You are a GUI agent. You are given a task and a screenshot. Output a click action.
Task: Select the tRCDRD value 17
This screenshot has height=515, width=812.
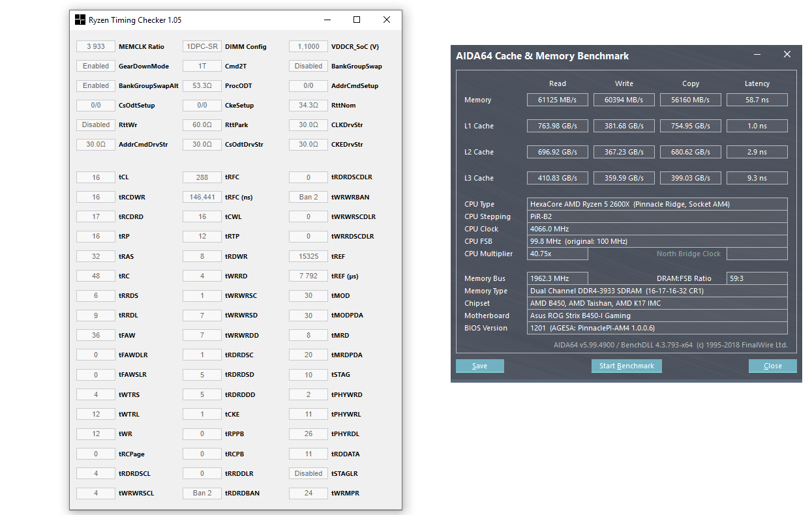tap(96, 216)
